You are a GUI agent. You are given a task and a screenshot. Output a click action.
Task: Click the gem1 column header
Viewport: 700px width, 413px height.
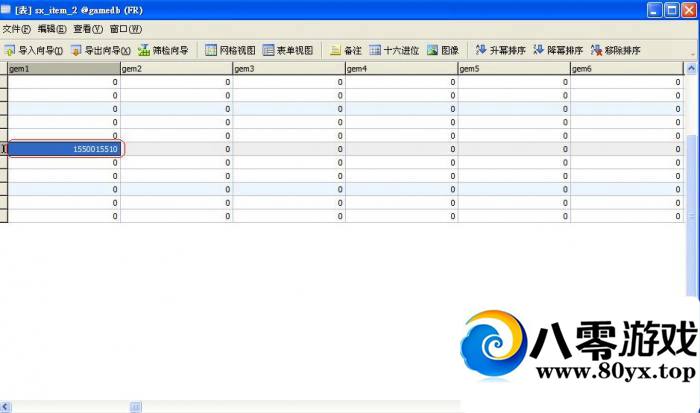tap(63, 68)
